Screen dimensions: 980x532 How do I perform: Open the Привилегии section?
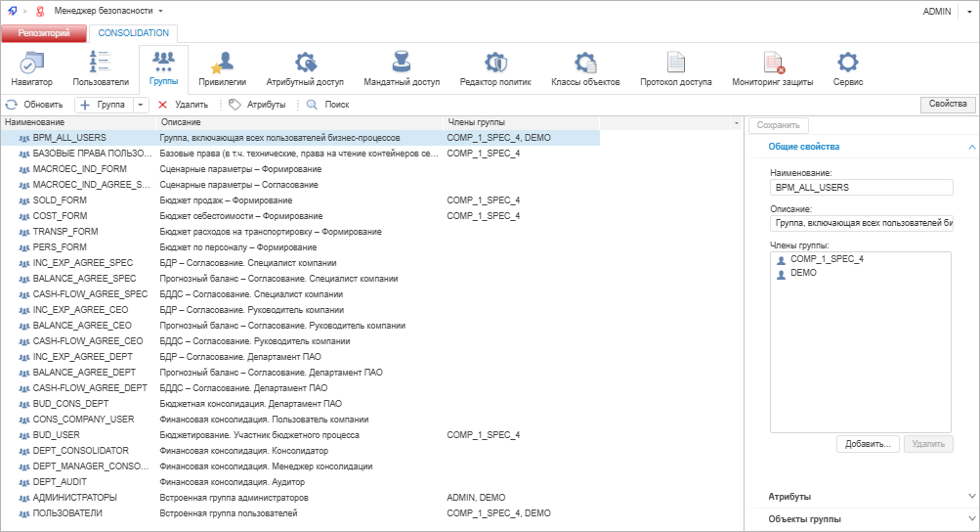tap(222, 68)
